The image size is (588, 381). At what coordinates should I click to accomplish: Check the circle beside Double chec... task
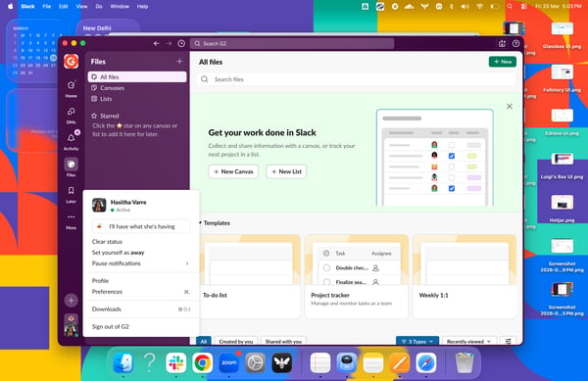326,267
